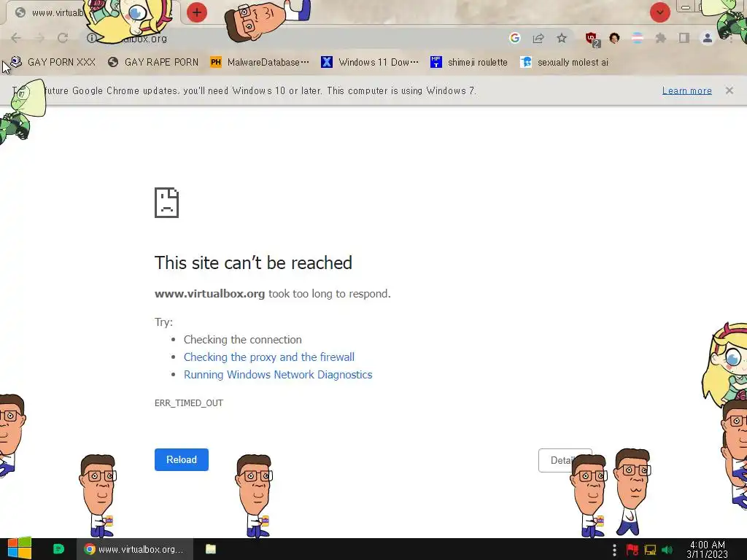The image size is (747, 560).
Task: Bookmark this tab with the star icon
Action: [562, 38]
